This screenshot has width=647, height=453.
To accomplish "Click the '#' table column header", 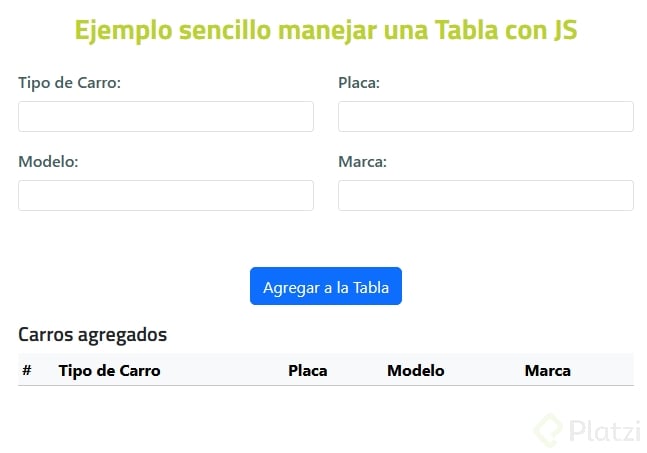I will click(x=27, y=371).
